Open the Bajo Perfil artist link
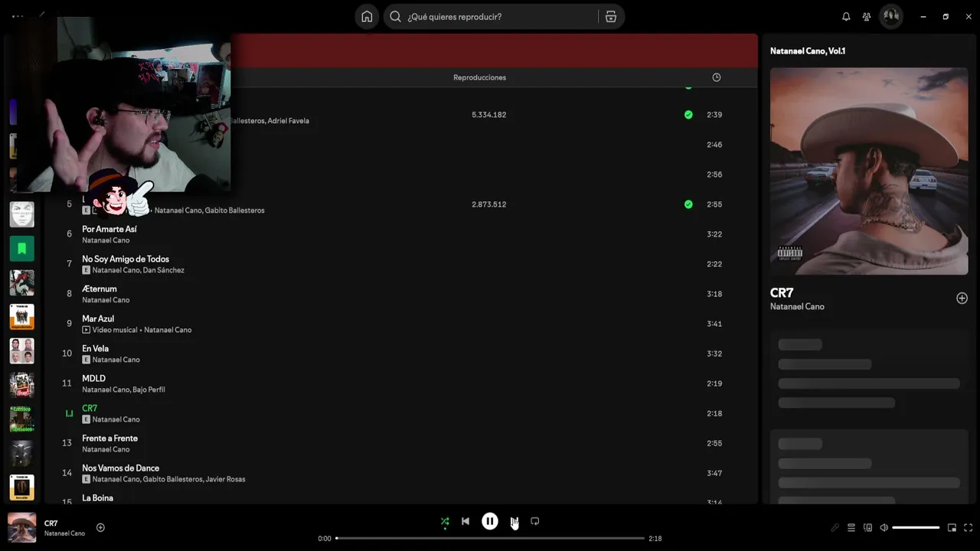 (x=149, y=390)
